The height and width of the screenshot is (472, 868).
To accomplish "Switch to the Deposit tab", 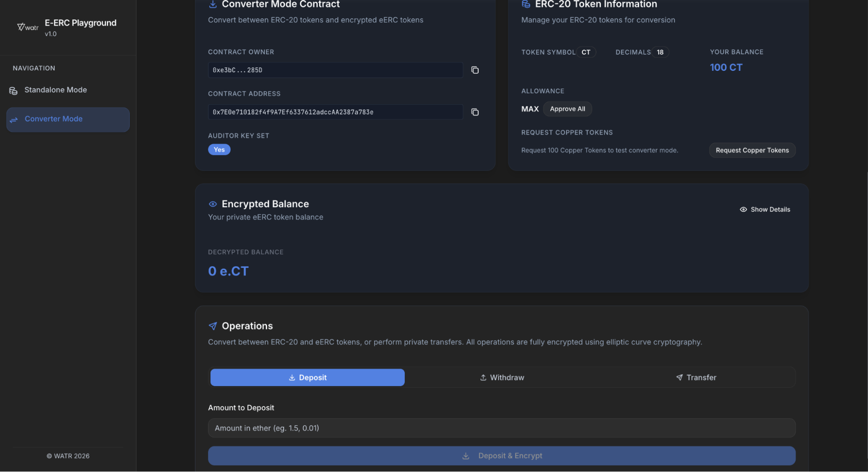I will click(307, 377).
